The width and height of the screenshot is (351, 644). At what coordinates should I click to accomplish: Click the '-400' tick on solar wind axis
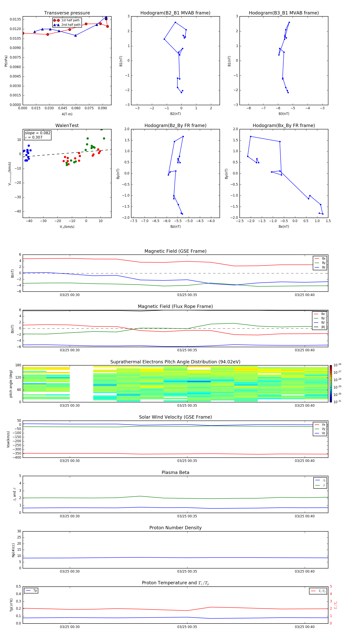pos(17,457)
